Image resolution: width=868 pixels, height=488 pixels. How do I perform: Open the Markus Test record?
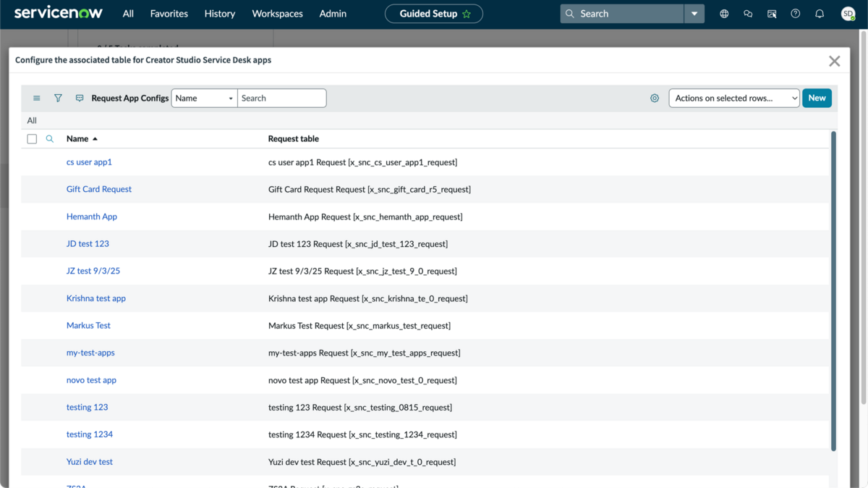click(x=88, y=326)
